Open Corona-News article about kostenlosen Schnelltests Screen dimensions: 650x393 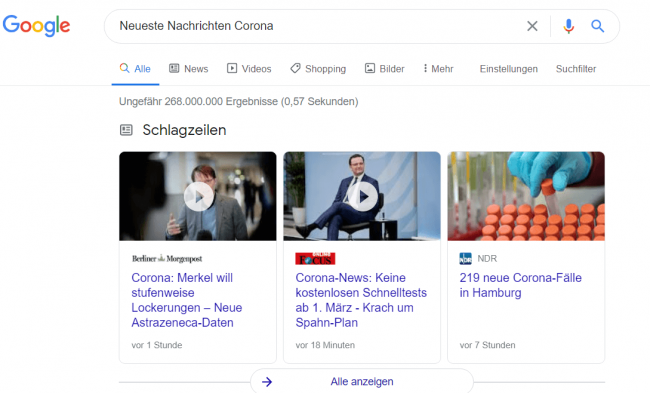coord(361,300)
